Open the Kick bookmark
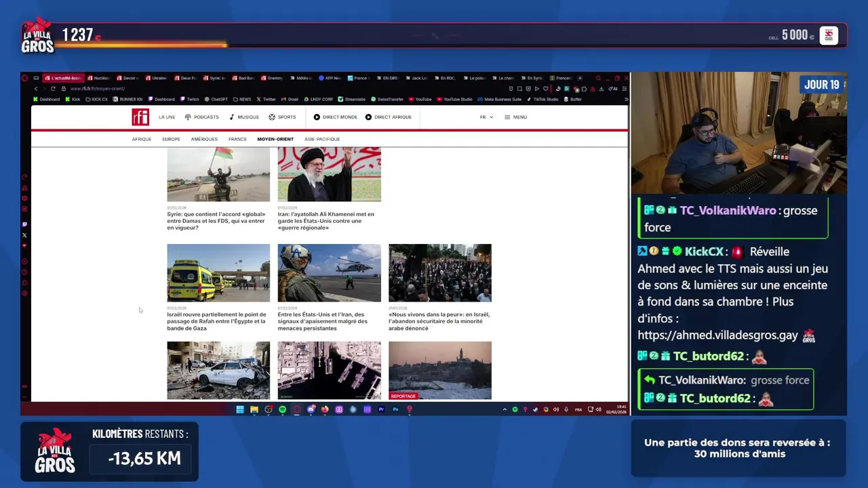This screenshot has height=488, width=868. (73, 99)
